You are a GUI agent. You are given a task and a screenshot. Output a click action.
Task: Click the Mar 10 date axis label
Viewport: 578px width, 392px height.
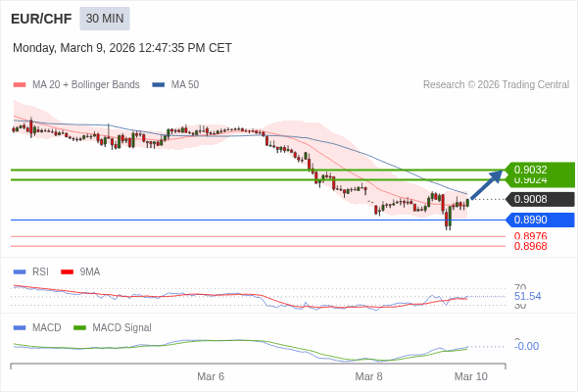tap(471, 376)
